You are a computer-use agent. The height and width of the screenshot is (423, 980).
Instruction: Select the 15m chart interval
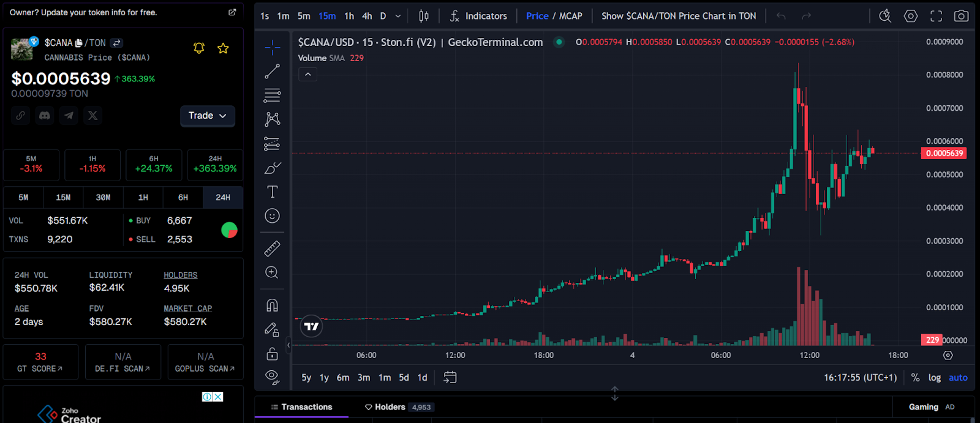pyautogui.click(x=327, y=16)
